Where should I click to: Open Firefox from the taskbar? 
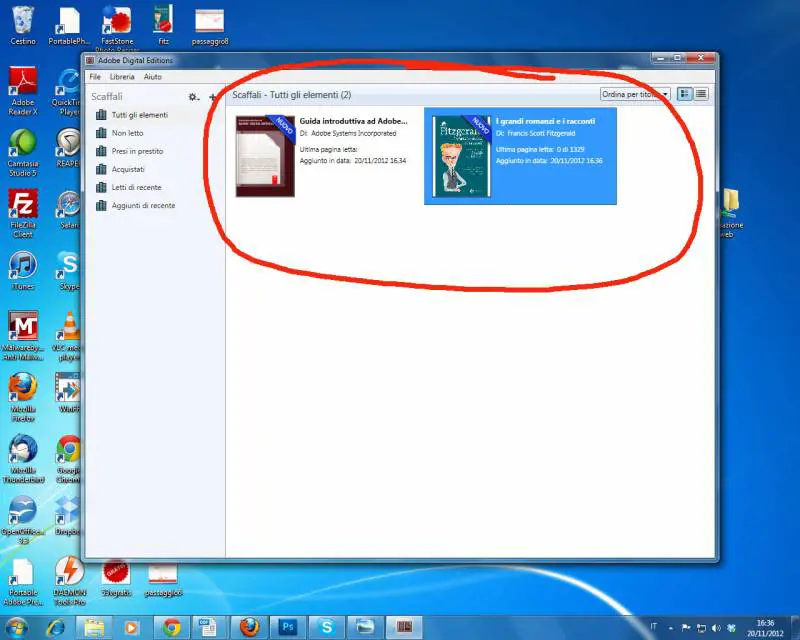[249, 627]
